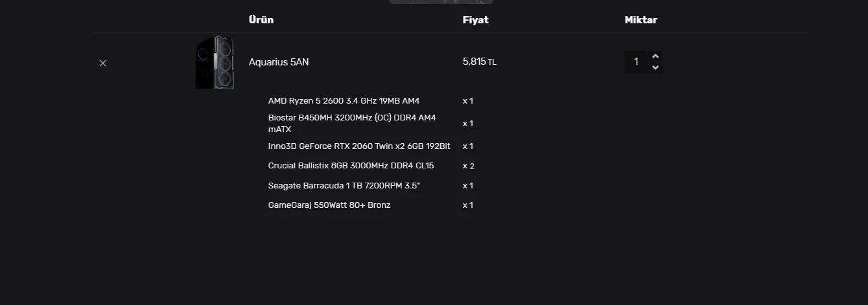
Task: Decrease quantity with the down arrow
Action: [x=655, y=67]
